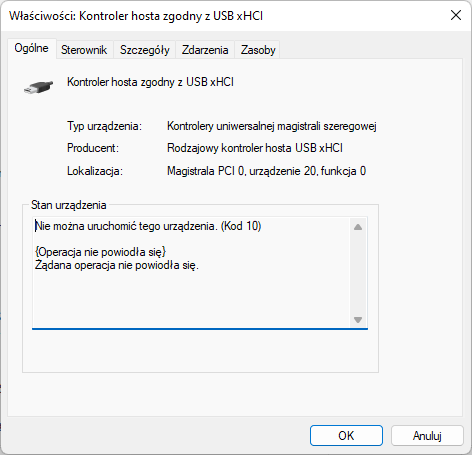Click the Typ urządzenia value text
This screenshot has height=455, width=472.
pos(272,126)
